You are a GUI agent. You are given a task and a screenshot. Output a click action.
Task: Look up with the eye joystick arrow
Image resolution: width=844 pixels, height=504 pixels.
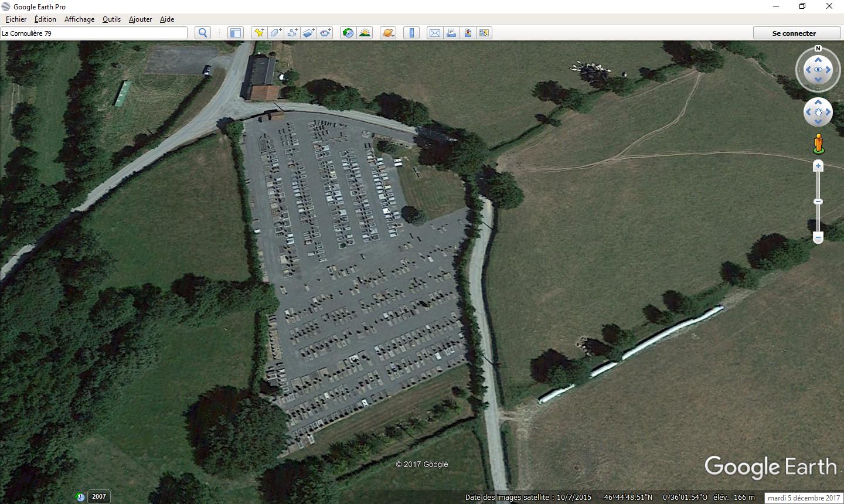pyautogui.click(x=818, y=60)
